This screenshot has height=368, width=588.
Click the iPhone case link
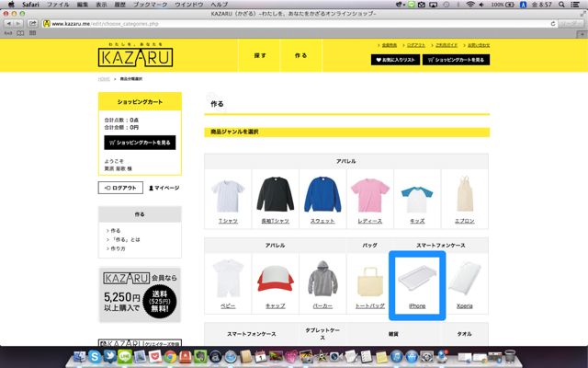(x=417, y=306)
